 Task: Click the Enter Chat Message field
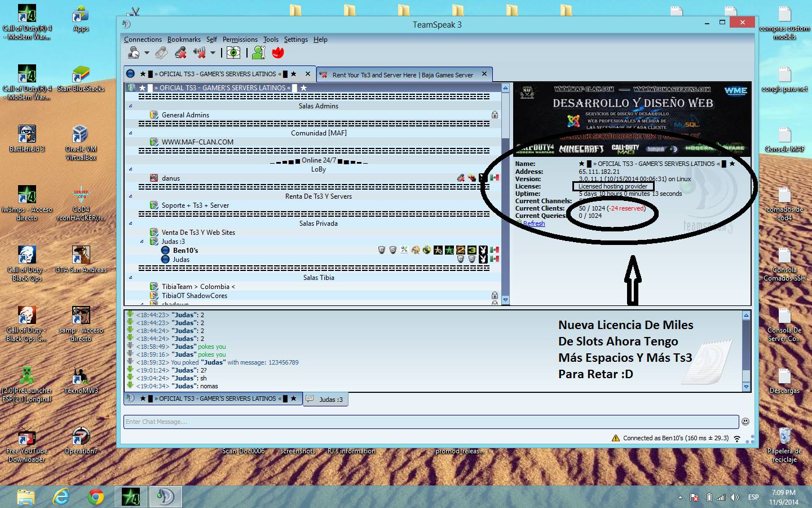click(x=431, y=422)
